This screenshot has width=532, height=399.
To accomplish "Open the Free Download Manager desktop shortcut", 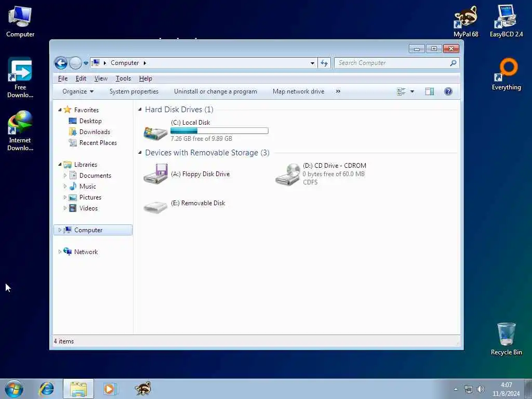I will point(20,78).
